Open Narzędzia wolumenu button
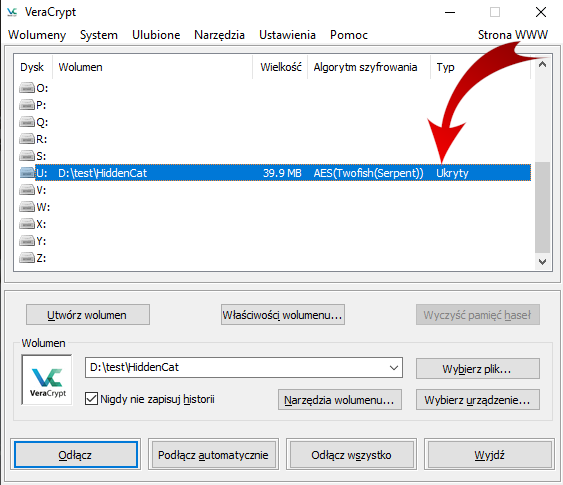Image resolution: width=563 pixels, height=485 pixels. click(340, 400)
